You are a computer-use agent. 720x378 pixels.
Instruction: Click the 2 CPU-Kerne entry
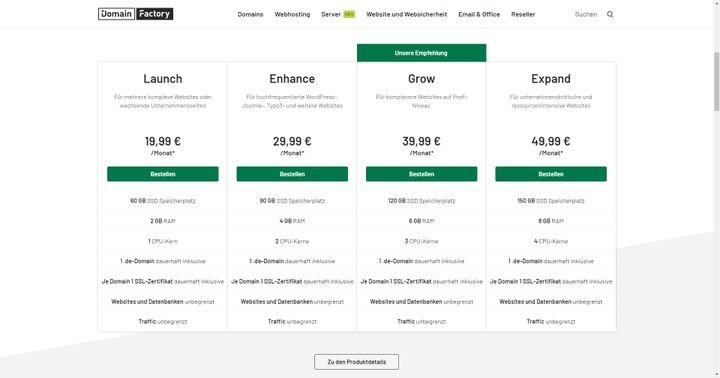[x=292, y=241]
